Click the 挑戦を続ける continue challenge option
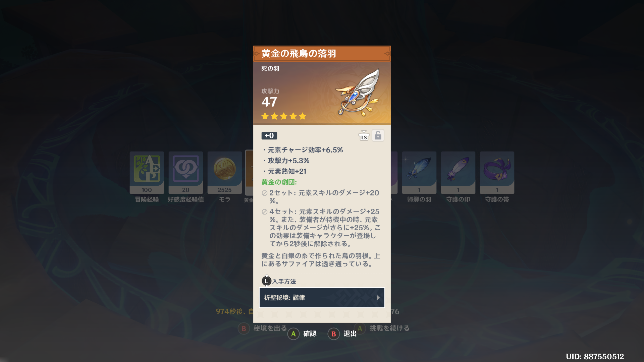644x362 pixels. tap(382, 328)
